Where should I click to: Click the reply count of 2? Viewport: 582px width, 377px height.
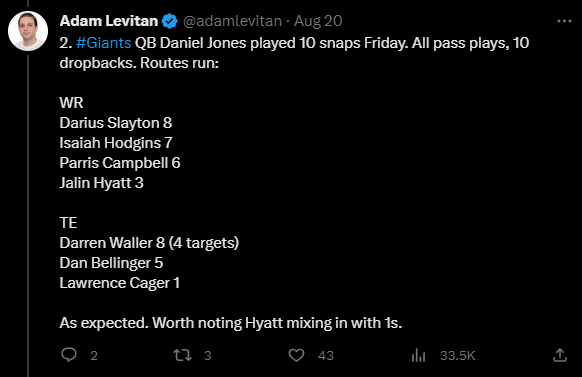coord(94,355)
